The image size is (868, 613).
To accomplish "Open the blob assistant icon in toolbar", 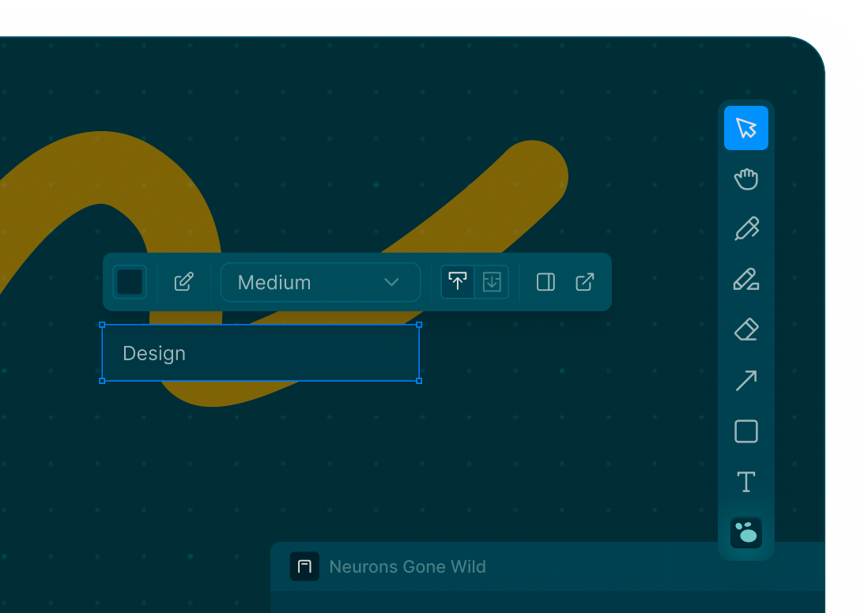I will click(745, 532).
